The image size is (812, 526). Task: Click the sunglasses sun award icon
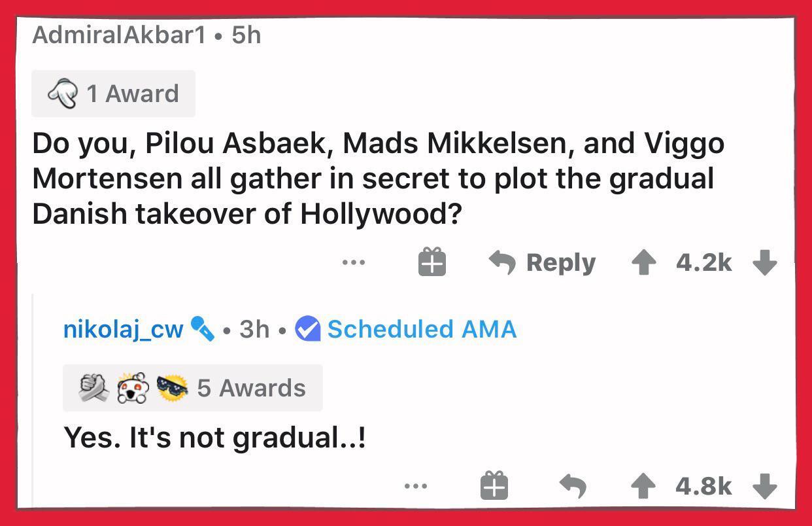[x=172, y=388]
